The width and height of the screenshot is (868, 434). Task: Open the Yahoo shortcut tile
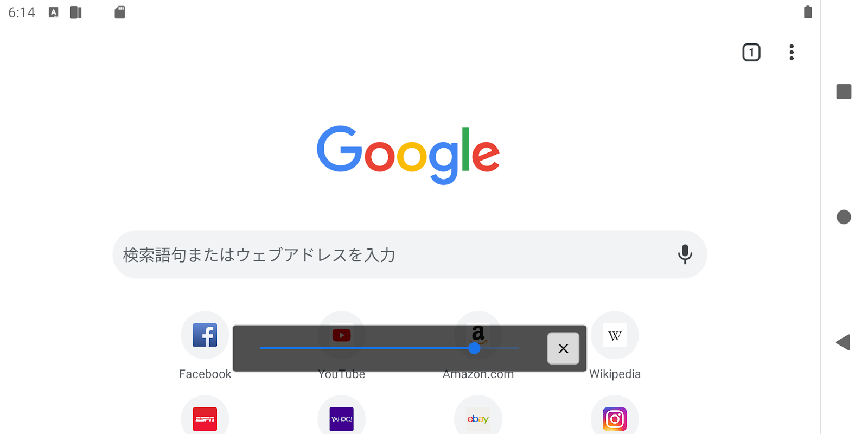click(342, 419)
